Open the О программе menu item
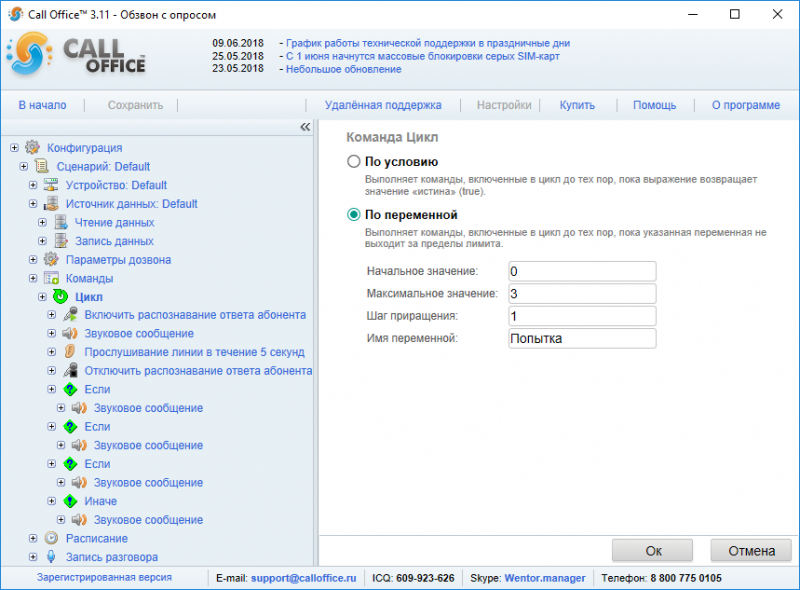 tap(746, 105)
